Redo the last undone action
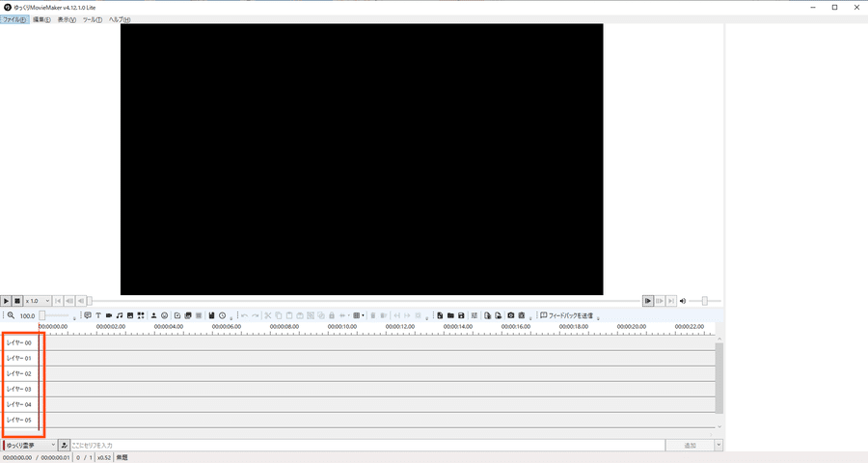The image size is (868, 463). click(x=256, y=315)
